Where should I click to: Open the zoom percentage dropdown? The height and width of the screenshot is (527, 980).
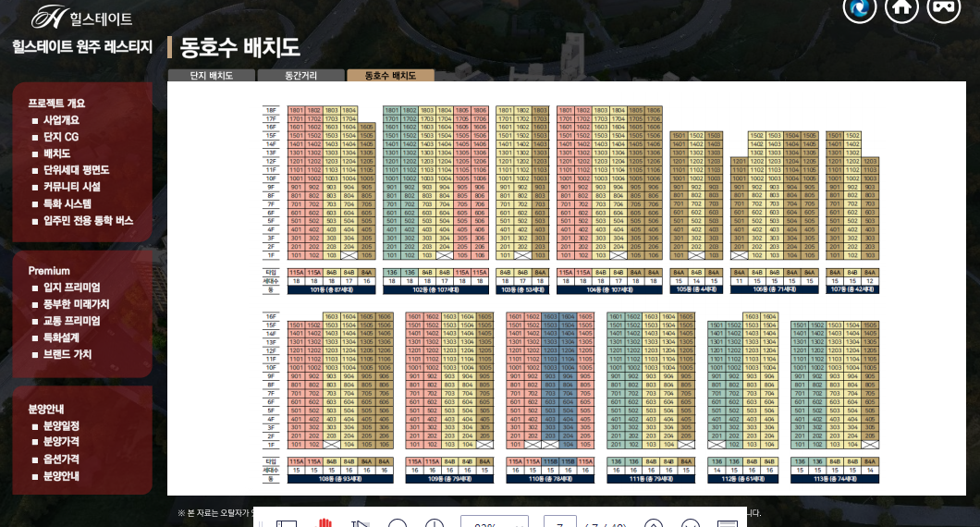pos(495,522)
